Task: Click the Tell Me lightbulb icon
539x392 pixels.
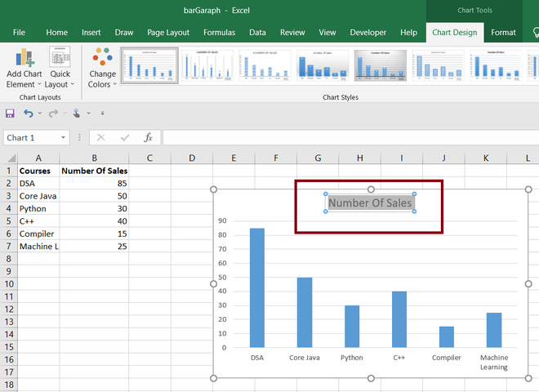Action: [x=534, y=33]
